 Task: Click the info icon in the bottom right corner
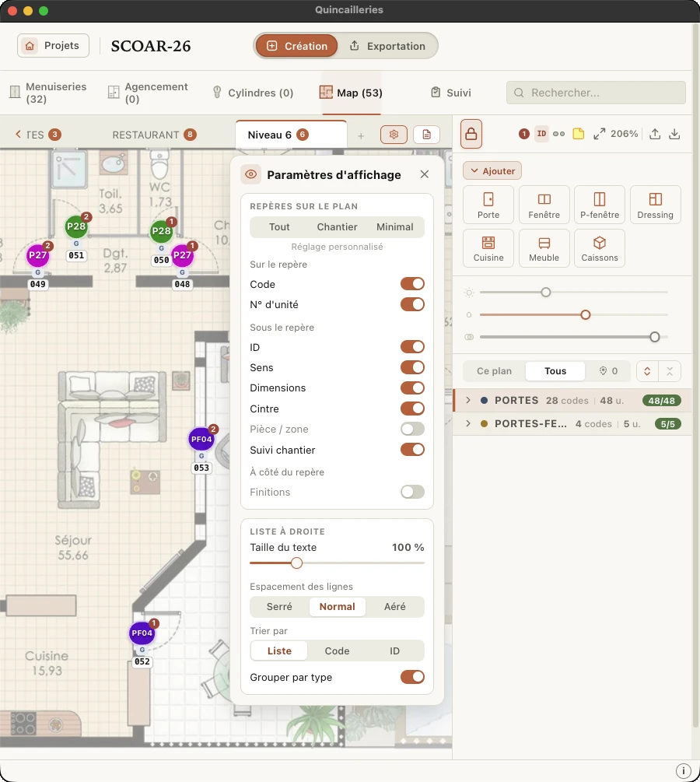point(683,770)
